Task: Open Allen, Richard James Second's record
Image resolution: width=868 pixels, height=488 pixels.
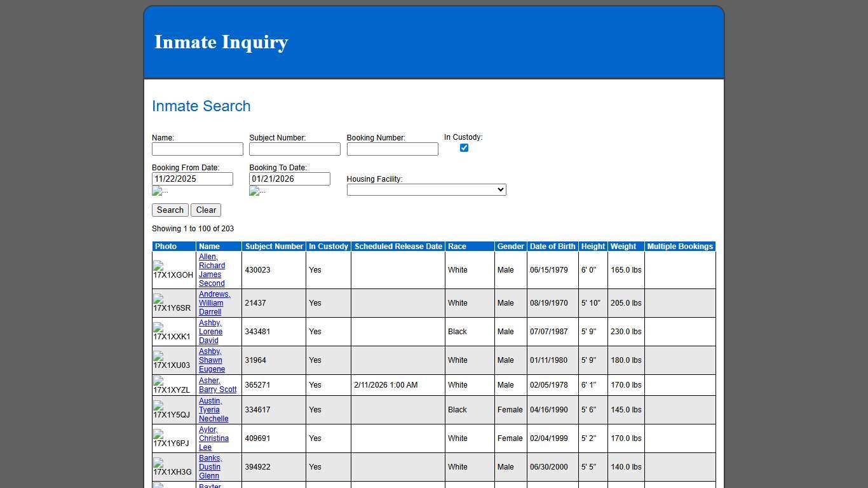Action: pyautogui.click(x=212, y=269)
